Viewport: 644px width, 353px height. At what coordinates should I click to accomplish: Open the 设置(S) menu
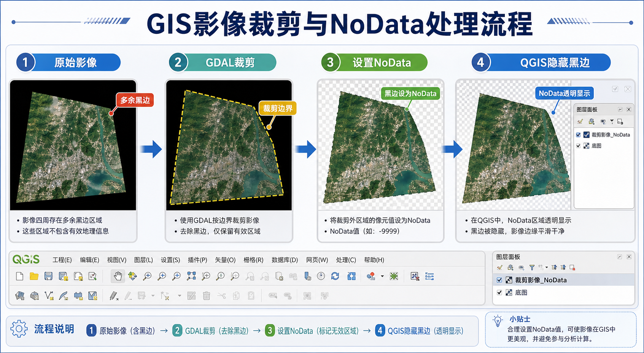[170, 260]
